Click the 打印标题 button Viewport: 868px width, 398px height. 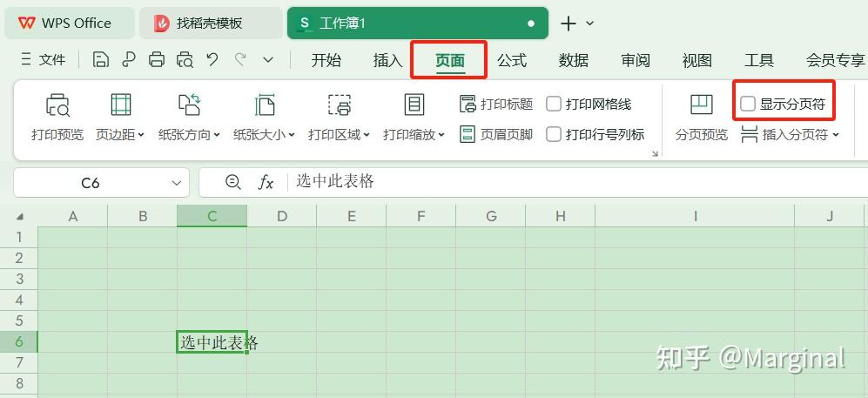click(496, 104)
